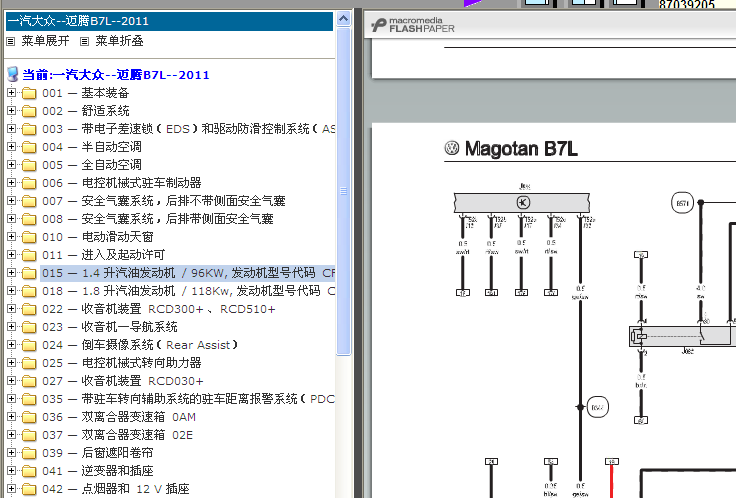
Task: Expand the 042 点烟器和12V插座 node
Action: (x=11, y=489)
